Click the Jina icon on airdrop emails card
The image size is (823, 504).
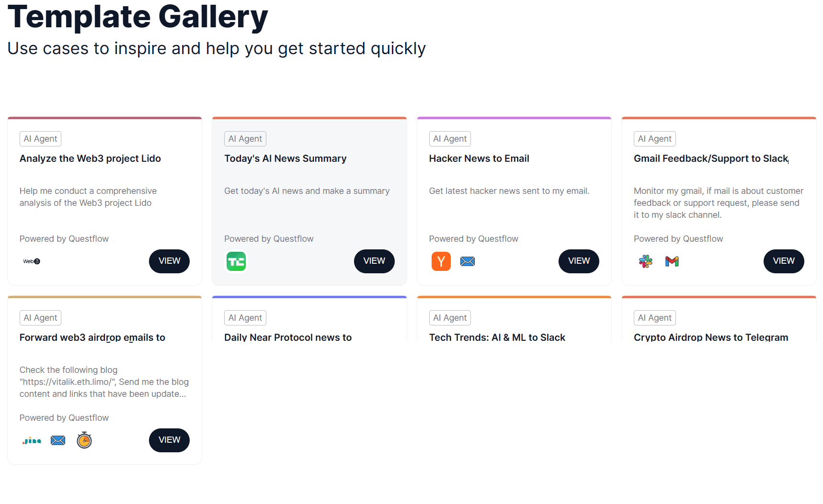tap(32, 440)
